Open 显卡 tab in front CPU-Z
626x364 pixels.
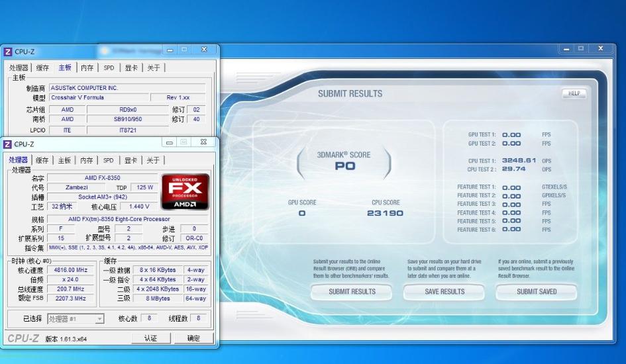click(x=130, y=160)
